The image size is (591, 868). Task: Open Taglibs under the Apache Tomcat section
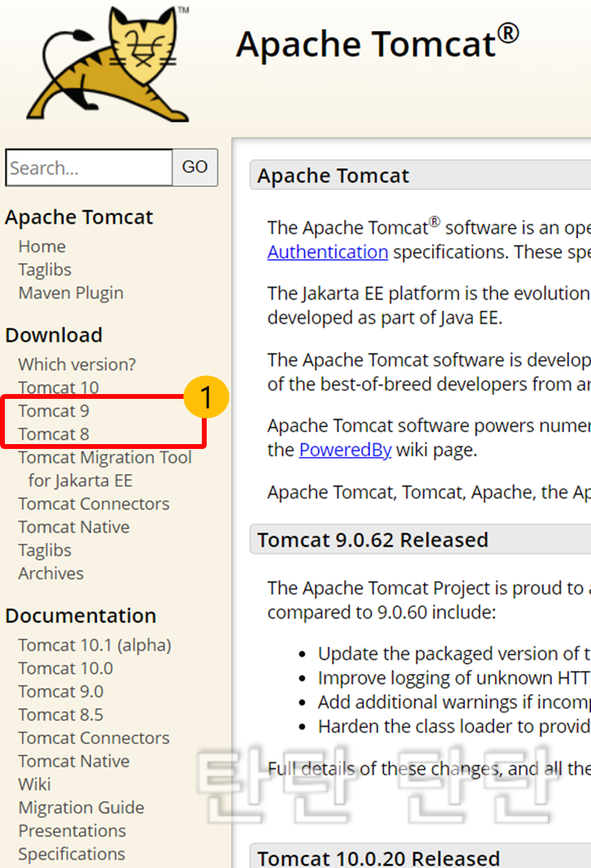pos(45,270)
